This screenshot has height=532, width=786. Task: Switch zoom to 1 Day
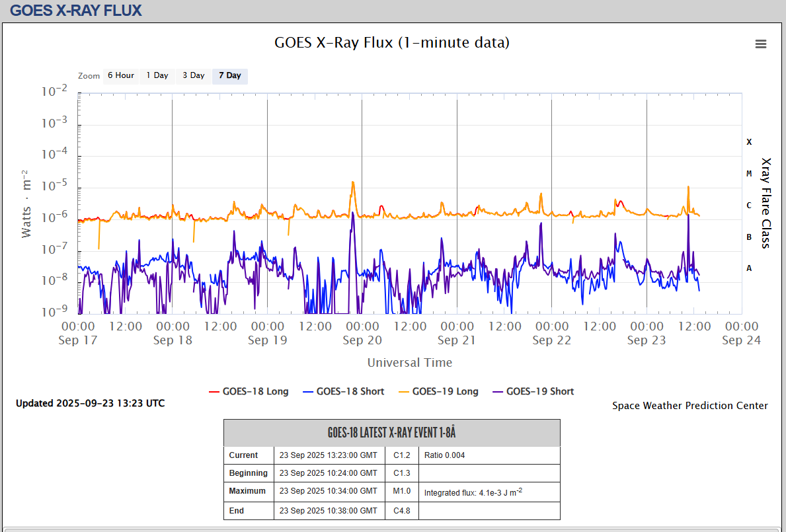[x=157, y=75]
